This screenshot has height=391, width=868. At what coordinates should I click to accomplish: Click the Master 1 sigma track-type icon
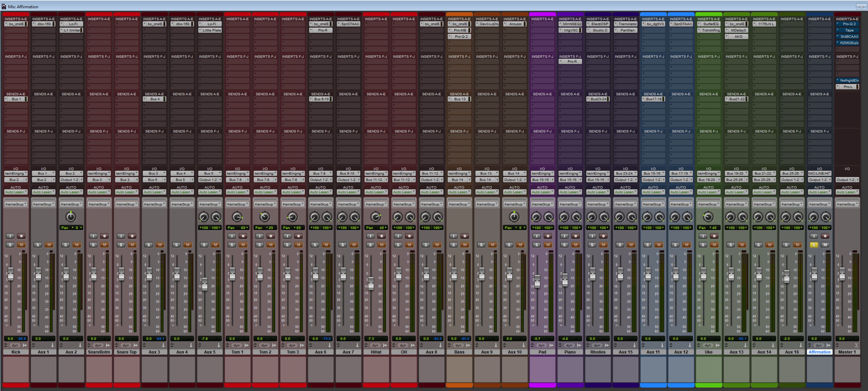tap(856, 346)
